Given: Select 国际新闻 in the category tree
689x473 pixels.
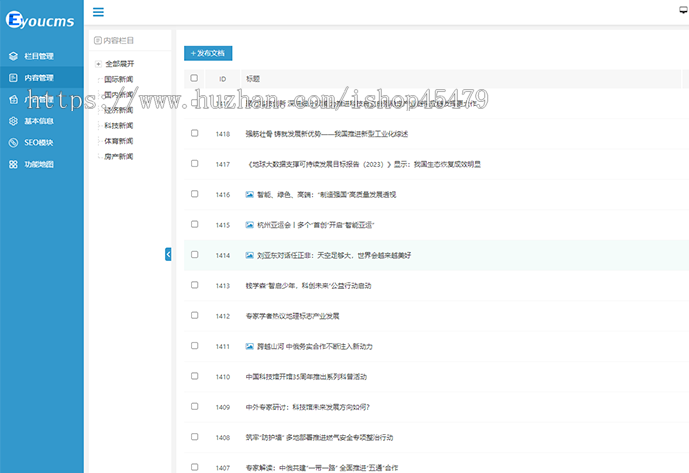Looking at the screenshot, I should (119, 79).
